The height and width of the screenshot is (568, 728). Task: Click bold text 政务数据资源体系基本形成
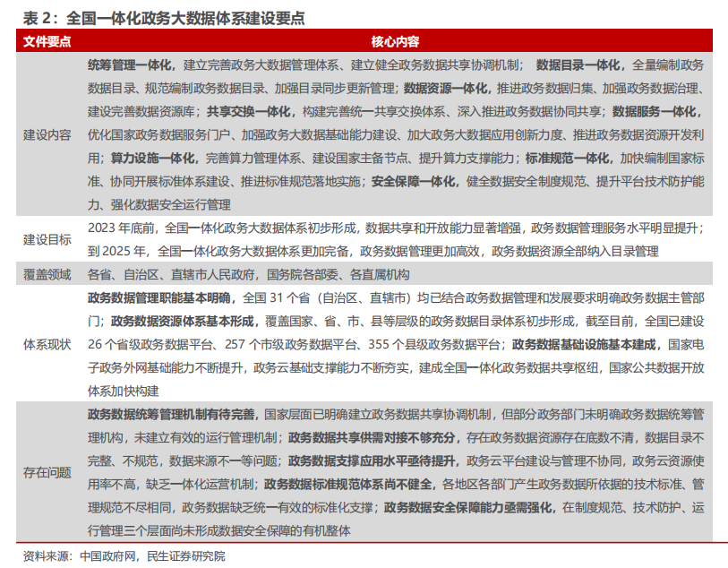(x=182, y=321)
